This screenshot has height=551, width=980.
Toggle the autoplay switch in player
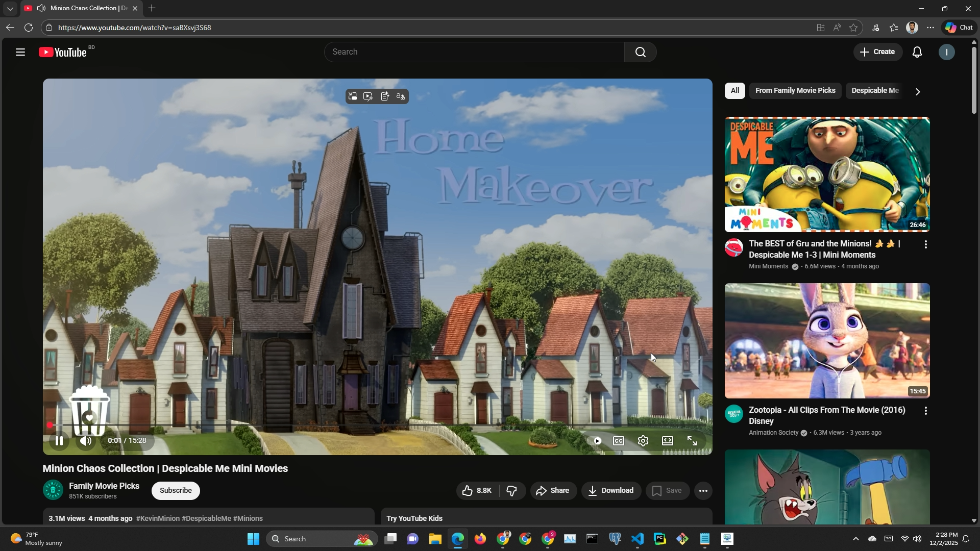tap(596, 441)
